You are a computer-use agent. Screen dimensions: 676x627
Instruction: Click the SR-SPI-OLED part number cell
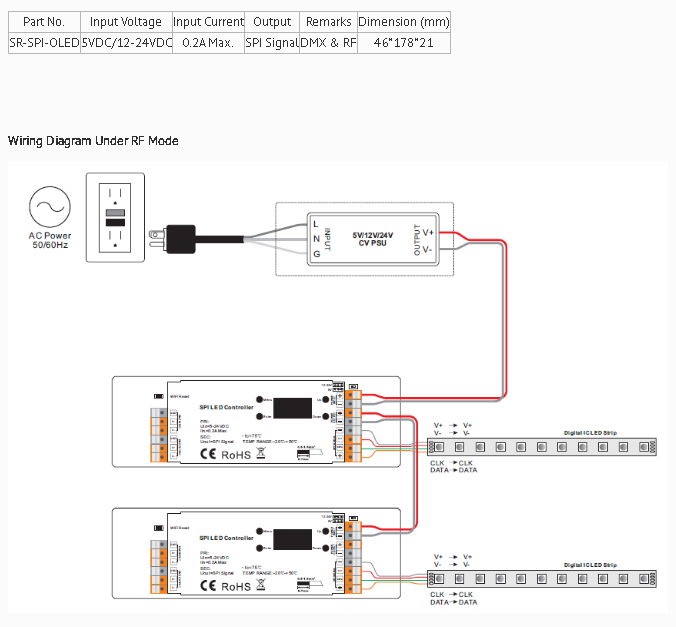tap(44, 43)
